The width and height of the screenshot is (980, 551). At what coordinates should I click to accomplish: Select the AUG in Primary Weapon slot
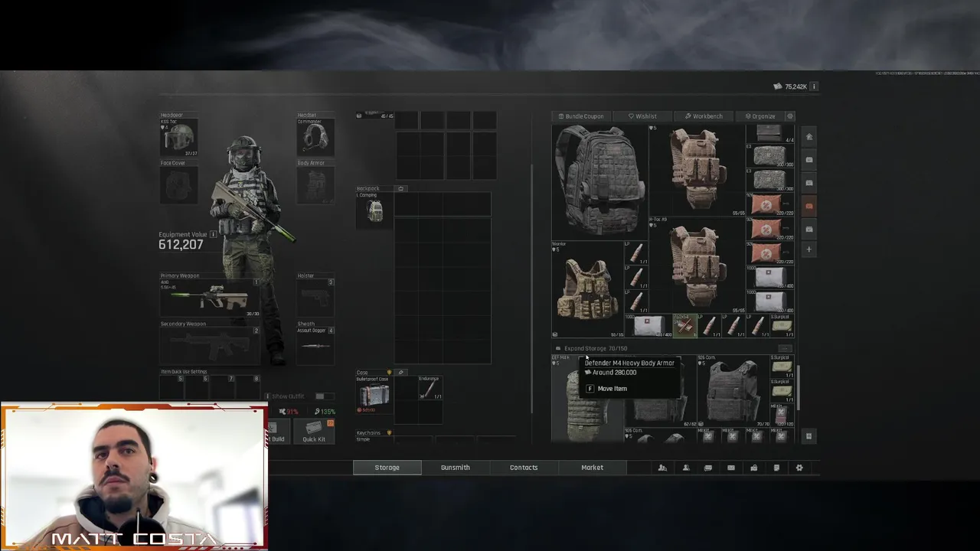click(209, 298)
